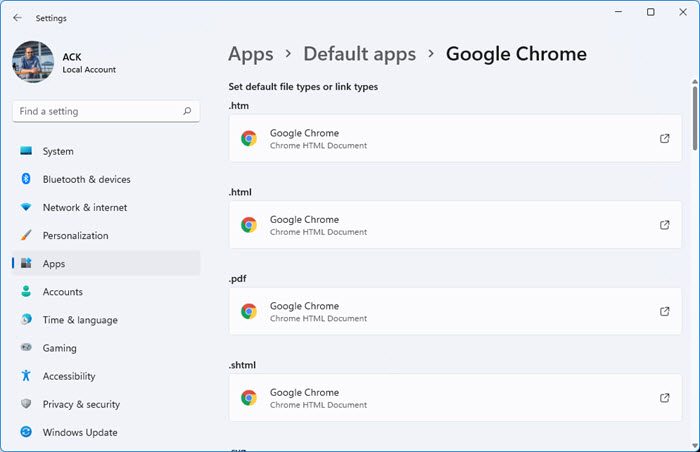700x452 pixels.
Task: Select Personalization in the sidebar
Action: tap(75, 236)
